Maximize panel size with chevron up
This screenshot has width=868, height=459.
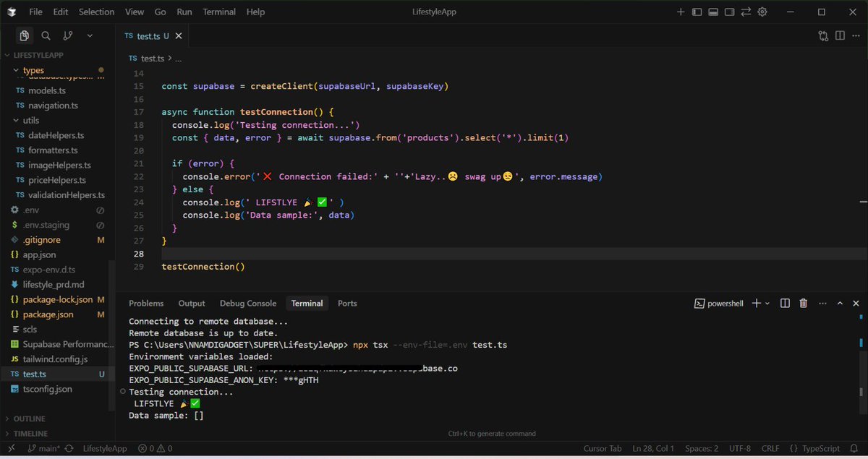pos(838,304)
